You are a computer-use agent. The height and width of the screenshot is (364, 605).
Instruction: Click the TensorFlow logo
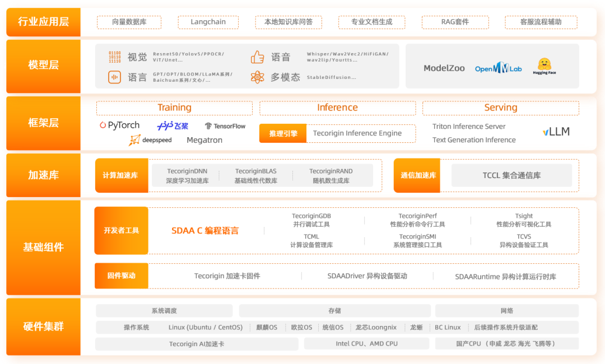(225, 126)
